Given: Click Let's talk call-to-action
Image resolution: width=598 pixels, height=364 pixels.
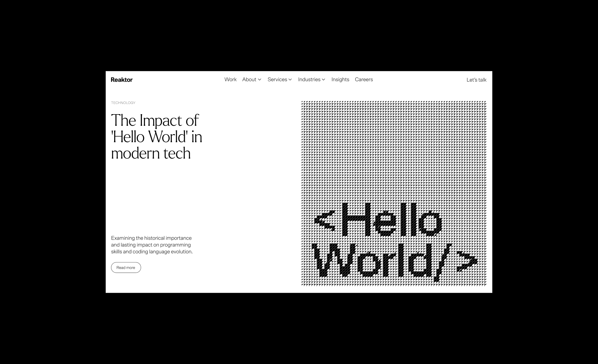Looking at the screenshot, I should 476,80.
